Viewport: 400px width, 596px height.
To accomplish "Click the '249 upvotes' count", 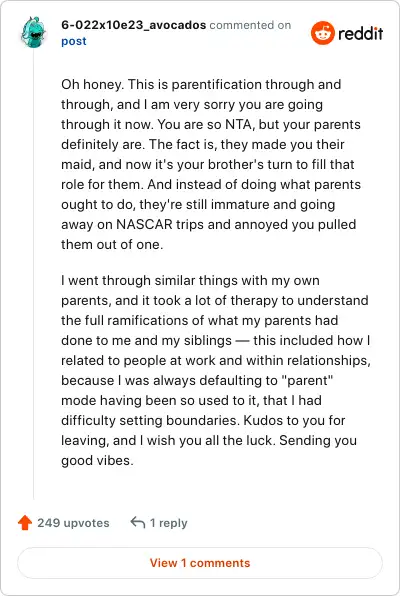I will [x=73, y=523].
